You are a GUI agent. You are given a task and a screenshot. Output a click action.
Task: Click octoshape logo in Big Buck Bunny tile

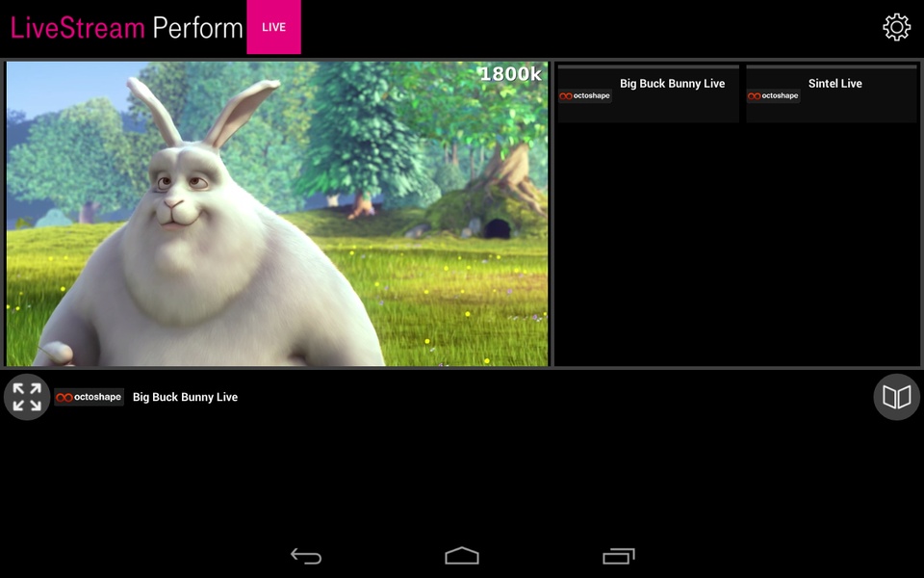coord(584,95)
